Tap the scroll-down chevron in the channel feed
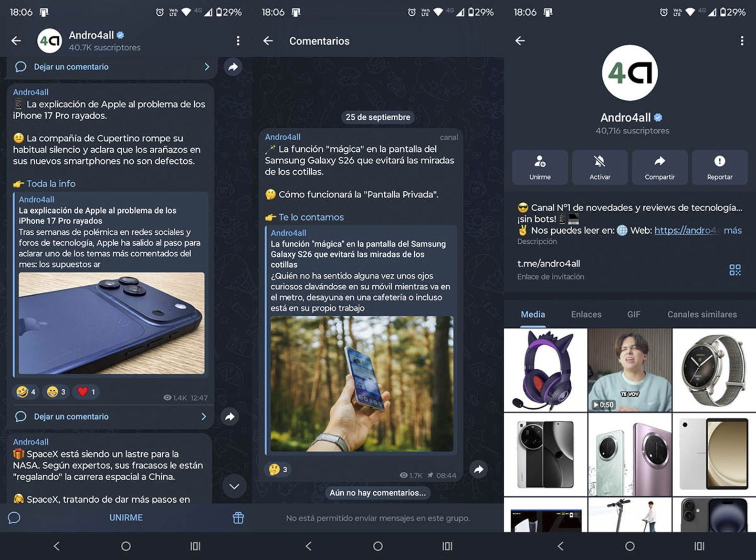 pyautogui.click(x=234, y=486)
